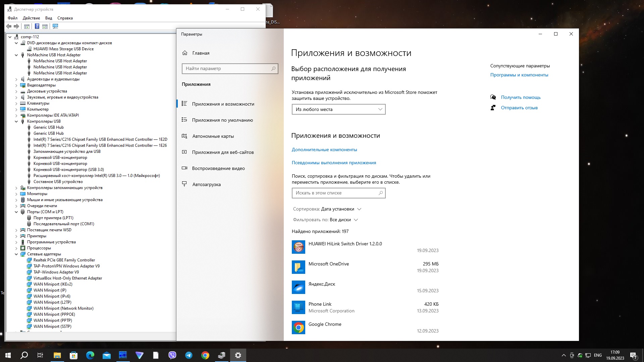This screenshot has width=644, height=362.
Task: Select Автозагрузка in sidebar
Action: (230, 184)
